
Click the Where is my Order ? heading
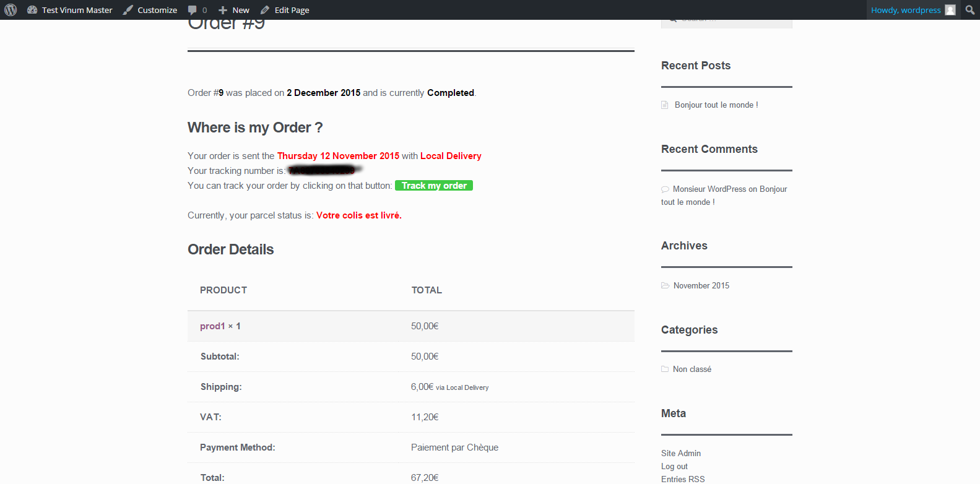coord(255,127)
